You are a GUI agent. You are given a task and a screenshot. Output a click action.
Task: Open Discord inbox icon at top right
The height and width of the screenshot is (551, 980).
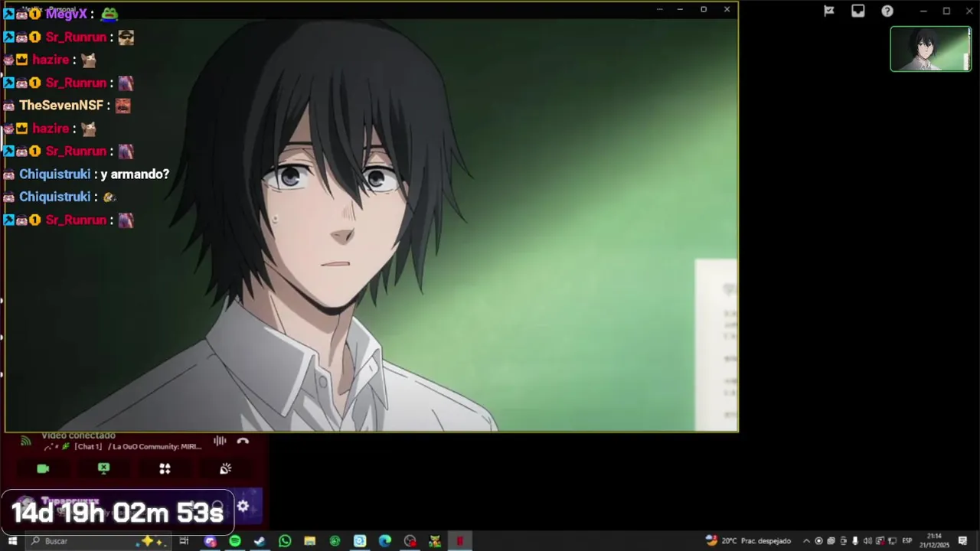pos(857,11)
